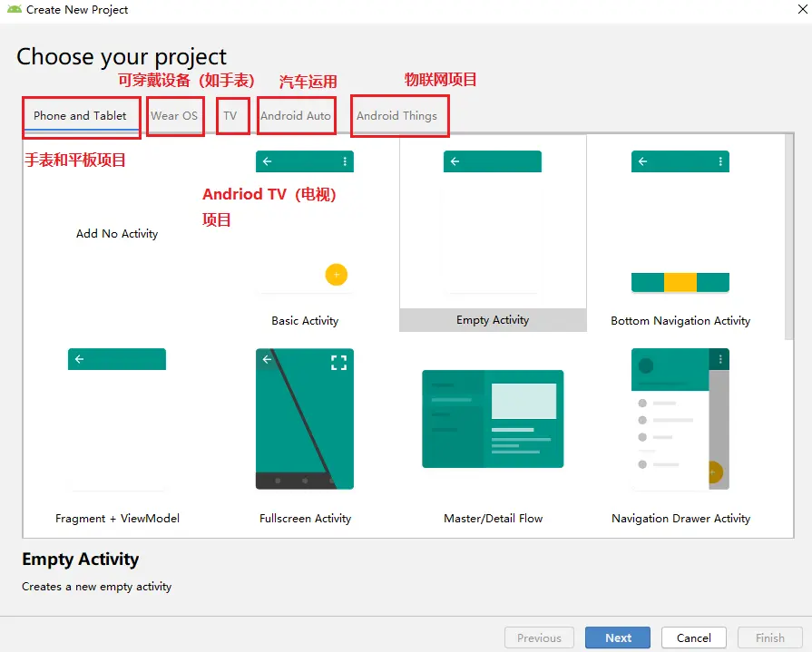Click the template list vertical scrollbar
This screenshot has width=812, height=652.
point(788,237)
